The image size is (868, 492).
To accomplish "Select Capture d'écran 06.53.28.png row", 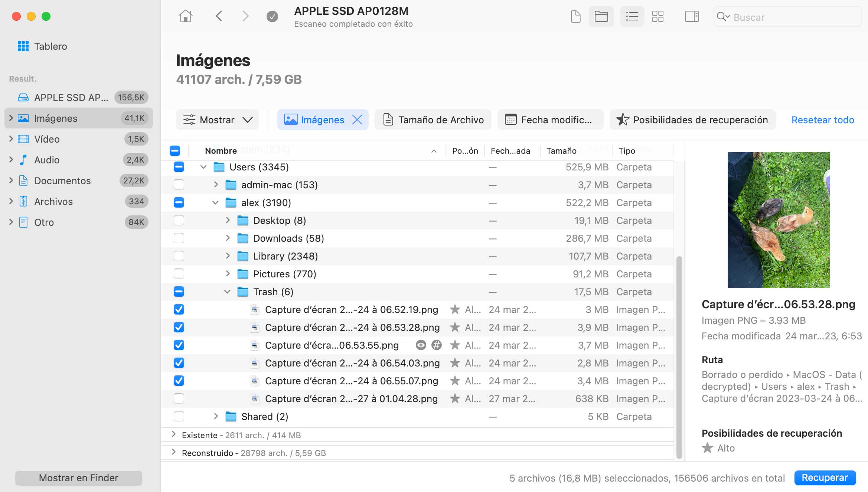I will pos(417,327).
